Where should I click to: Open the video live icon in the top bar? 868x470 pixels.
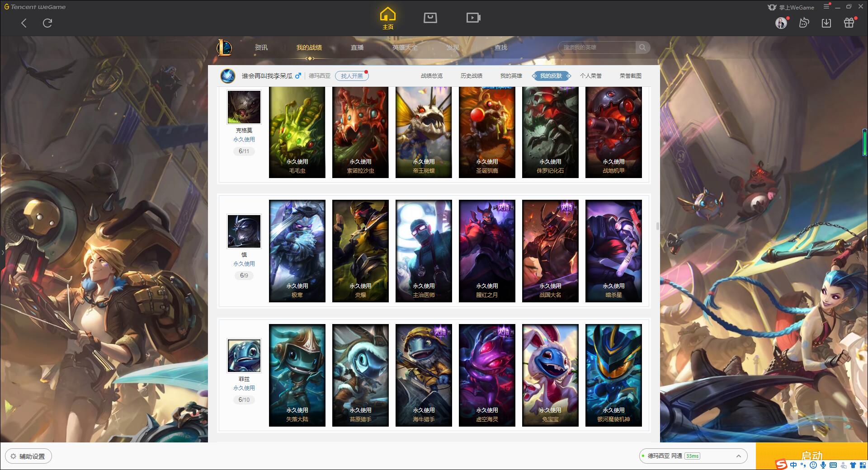(473, 18)
